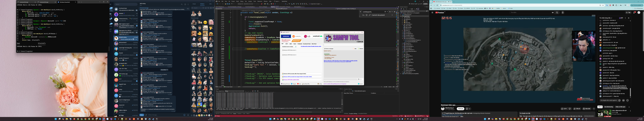Go to the YouTube Premium logo home
Viewport: 644px width, 121px height.
point(440,13)
